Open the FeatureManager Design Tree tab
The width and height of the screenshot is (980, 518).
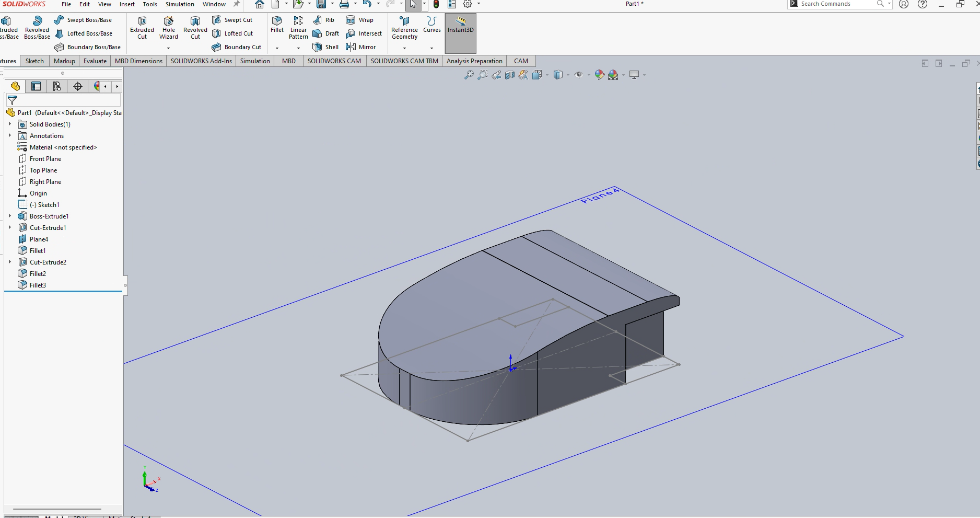[15, 86]
